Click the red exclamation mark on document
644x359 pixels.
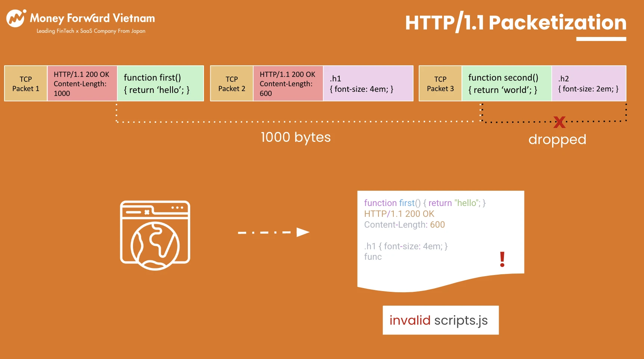(502, 259)
